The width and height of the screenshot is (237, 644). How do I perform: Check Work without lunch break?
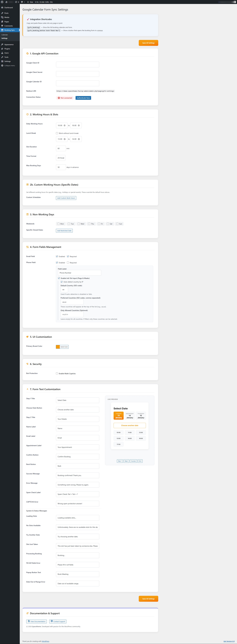pyautogui.click(x=57, y=133)
